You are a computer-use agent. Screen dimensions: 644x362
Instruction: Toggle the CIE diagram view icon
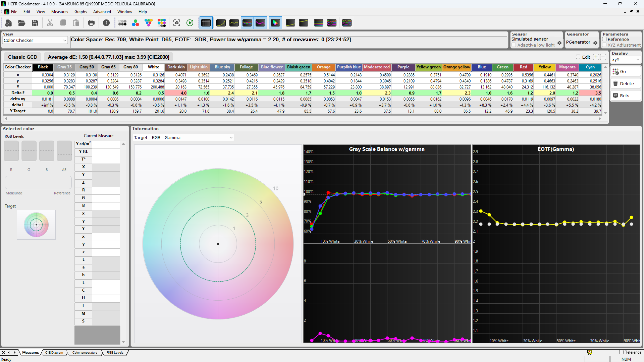pos(275,23)
